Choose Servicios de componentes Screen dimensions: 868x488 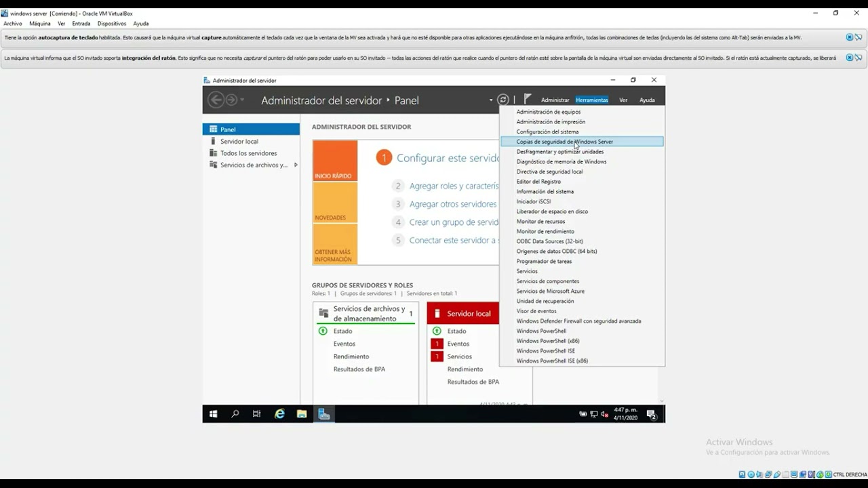pos(548,281)
